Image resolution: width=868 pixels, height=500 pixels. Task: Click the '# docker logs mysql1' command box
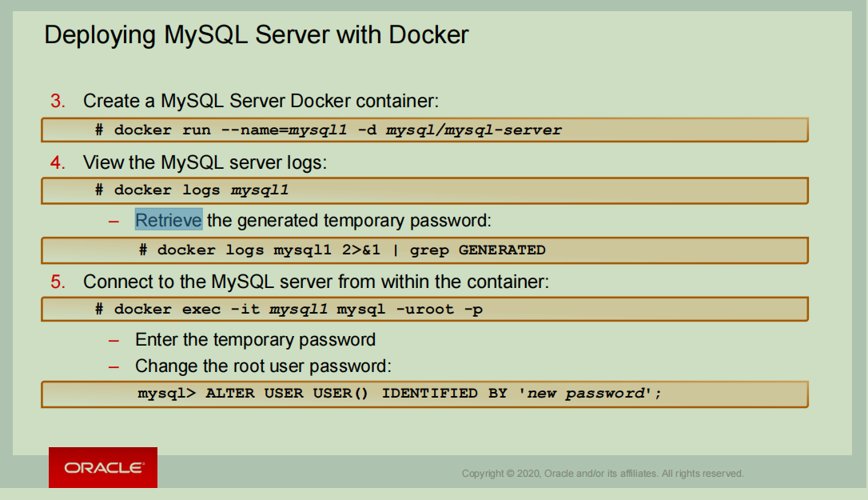coord(424,190)
